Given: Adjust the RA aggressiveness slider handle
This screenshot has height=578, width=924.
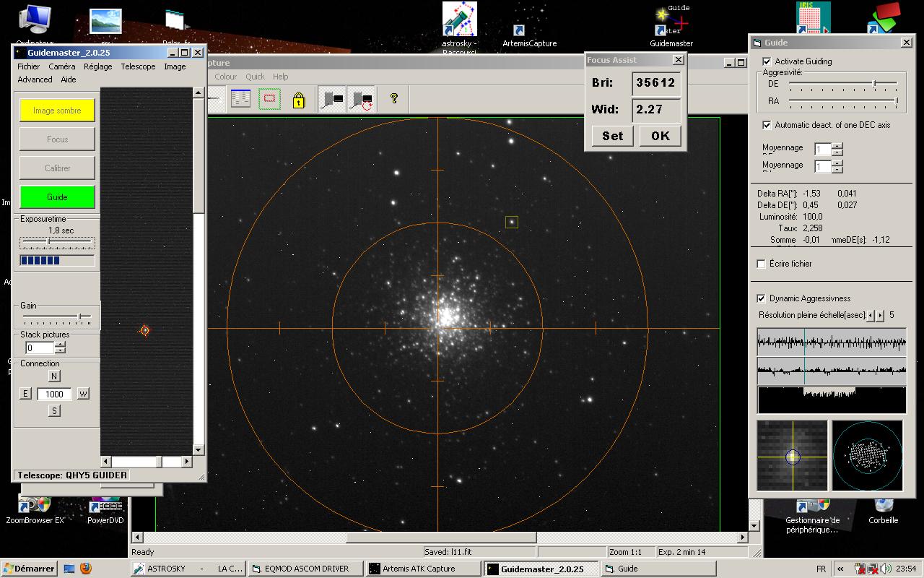Looking at the screenshot, I should click(x=896, y=101).
